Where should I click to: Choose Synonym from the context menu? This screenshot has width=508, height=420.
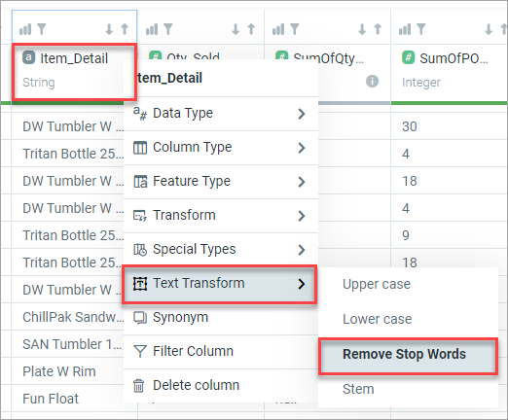(x=221, y=318)
